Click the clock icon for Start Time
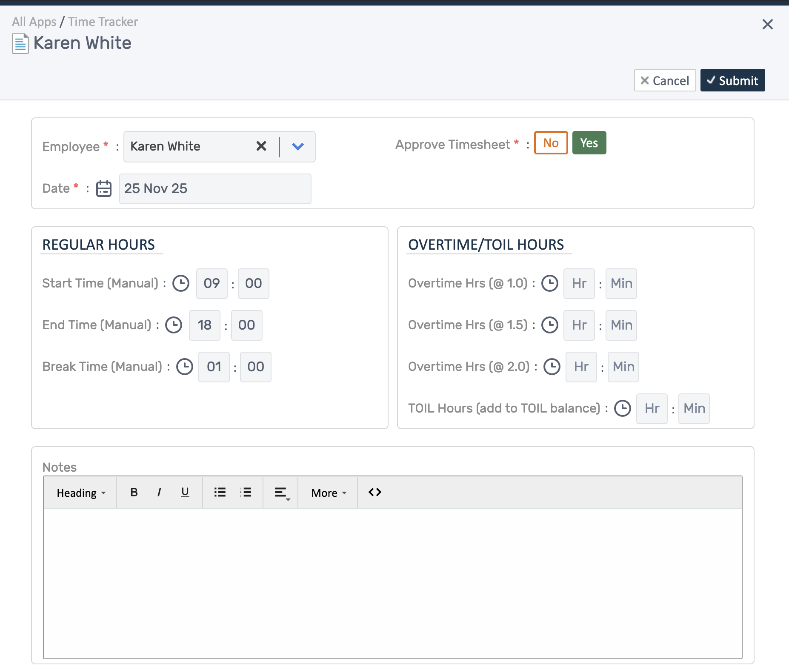 point(180,283)
